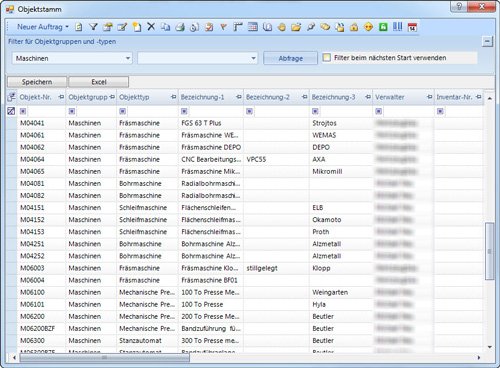
Task: Open filter operator for Objekt-Nr. column
Action: [23, 111]
